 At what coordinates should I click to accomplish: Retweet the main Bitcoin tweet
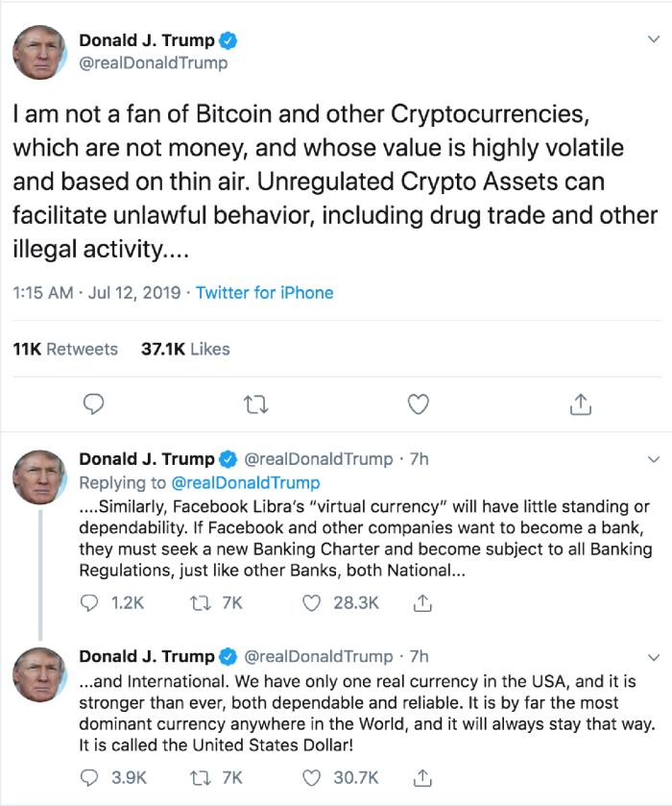pos(254,405)
